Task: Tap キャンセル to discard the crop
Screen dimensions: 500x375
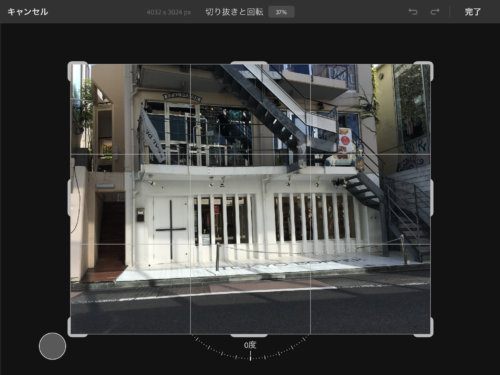Action: [x=28, y=12]
